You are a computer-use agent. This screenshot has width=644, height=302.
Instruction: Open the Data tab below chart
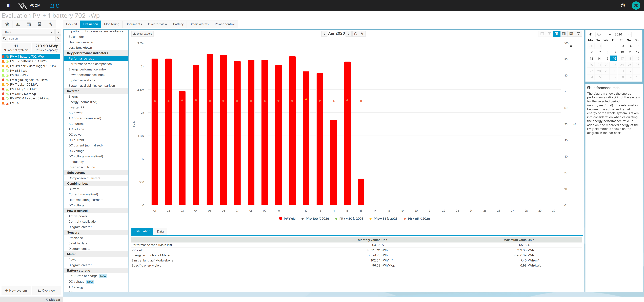click(160, 232)
